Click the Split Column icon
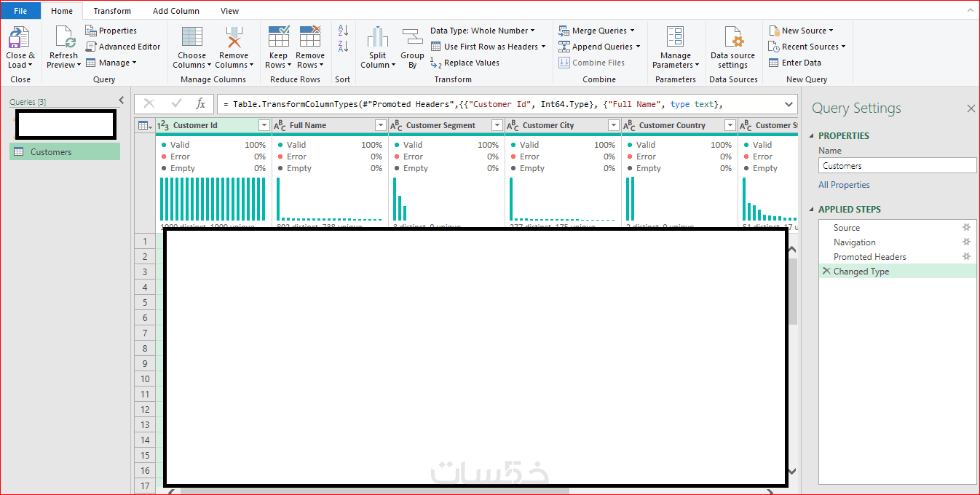The height and width of the screenshot is (495, 980). 377,38
